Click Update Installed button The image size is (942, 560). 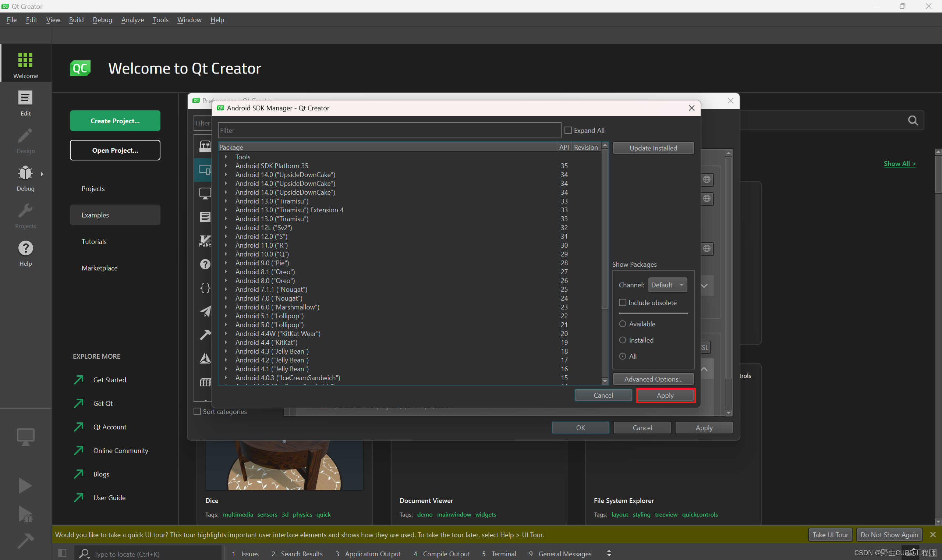pos(653,147)
